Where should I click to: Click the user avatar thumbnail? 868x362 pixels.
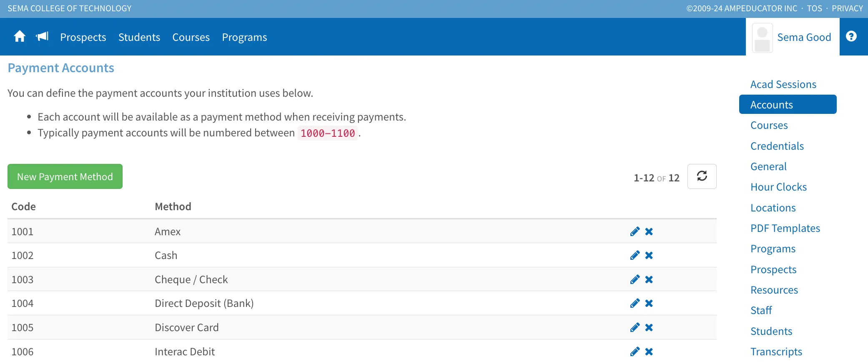[x=762, y=38]
